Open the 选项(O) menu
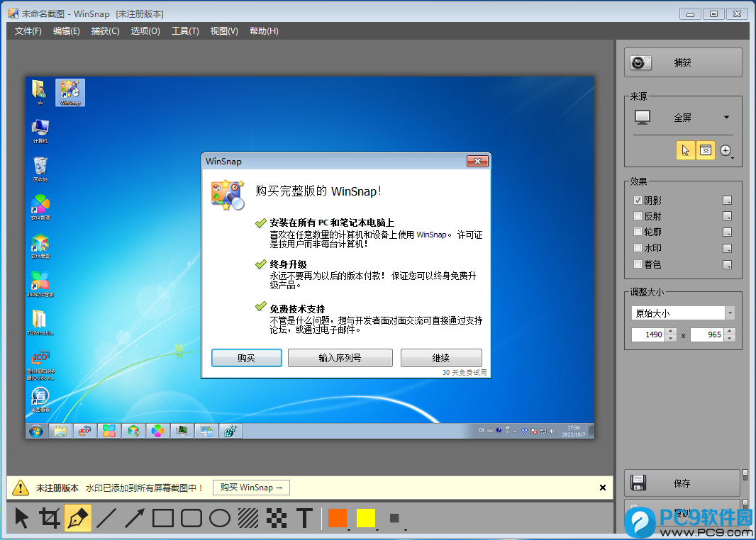Image resolution: width=756 pixels, height=540 pixels. tap(145, 31)
